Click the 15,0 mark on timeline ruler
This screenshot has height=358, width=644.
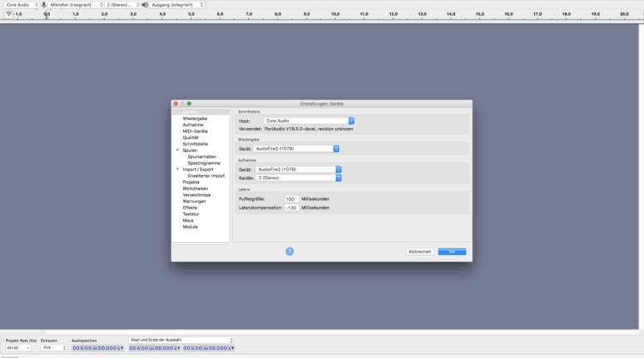[x=480, y=14]
